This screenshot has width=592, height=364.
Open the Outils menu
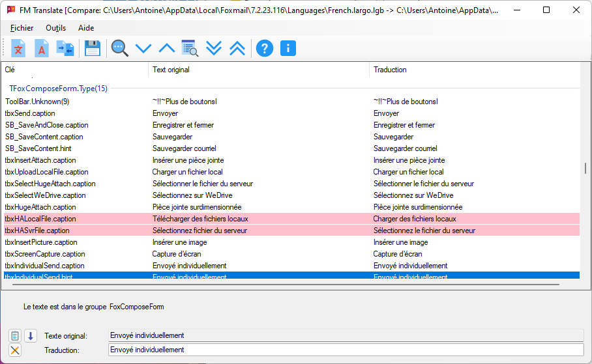click(56, 28)
